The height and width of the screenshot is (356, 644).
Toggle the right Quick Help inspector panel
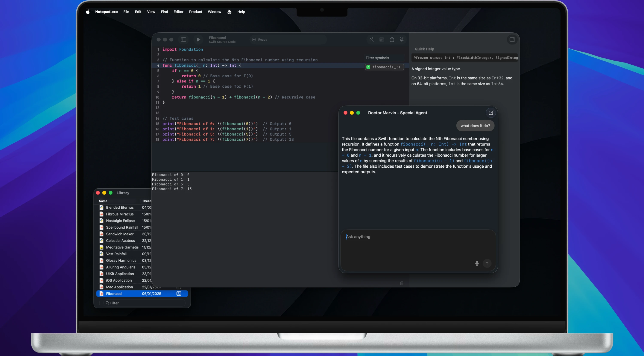point(512,40)
